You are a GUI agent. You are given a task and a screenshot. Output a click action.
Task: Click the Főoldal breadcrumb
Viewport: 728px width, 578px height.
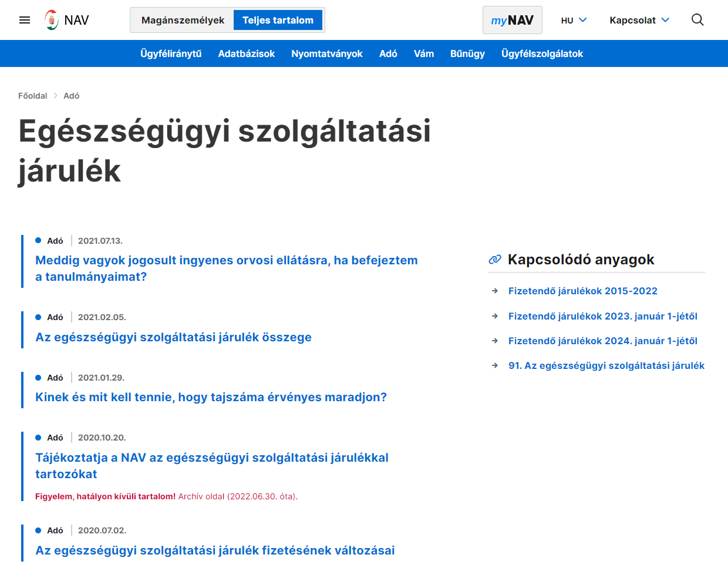pyautogui.click(x=33, y=95)
